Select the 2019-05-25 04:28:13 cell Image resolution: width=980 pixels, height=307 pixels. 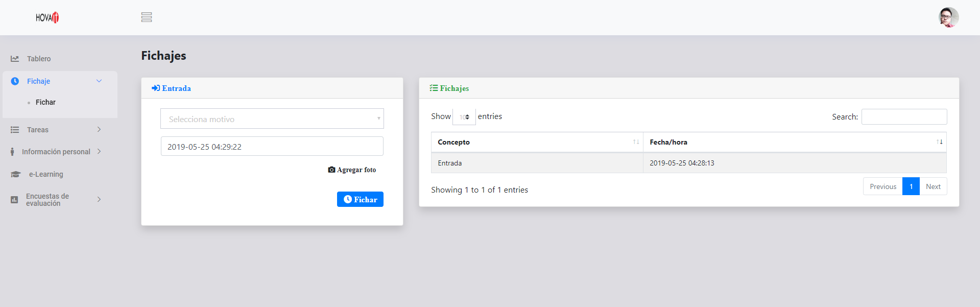[x=795, y=163]
